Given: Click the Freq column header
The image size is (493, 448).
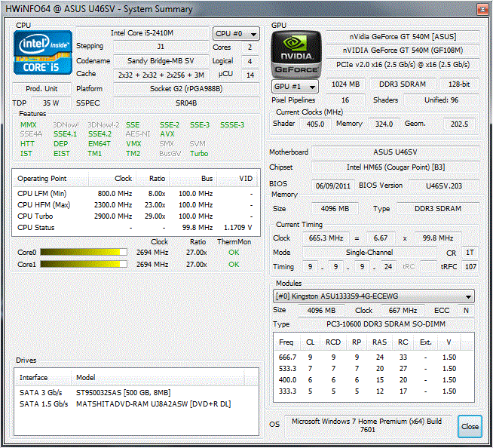Looking at the screenshot, I should point(286,342).
